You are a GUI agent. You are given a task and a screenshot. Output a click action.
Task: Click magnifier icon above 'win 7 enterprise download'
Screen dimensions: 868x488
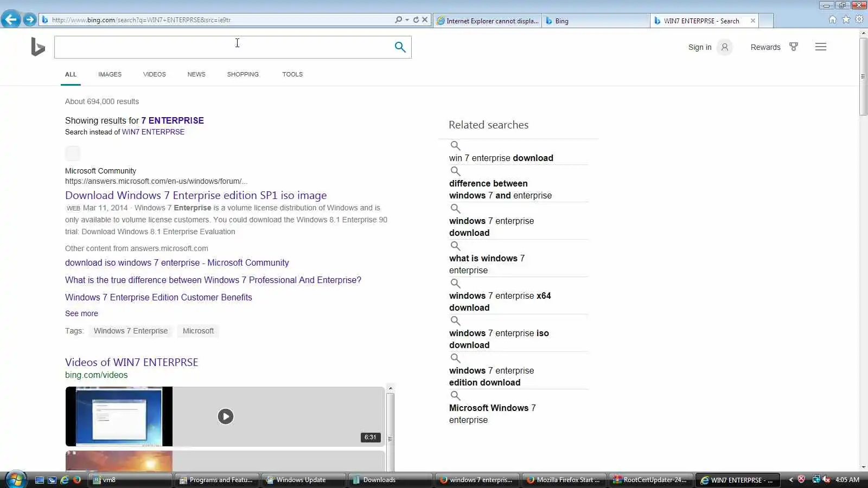[x=455, y=145]
